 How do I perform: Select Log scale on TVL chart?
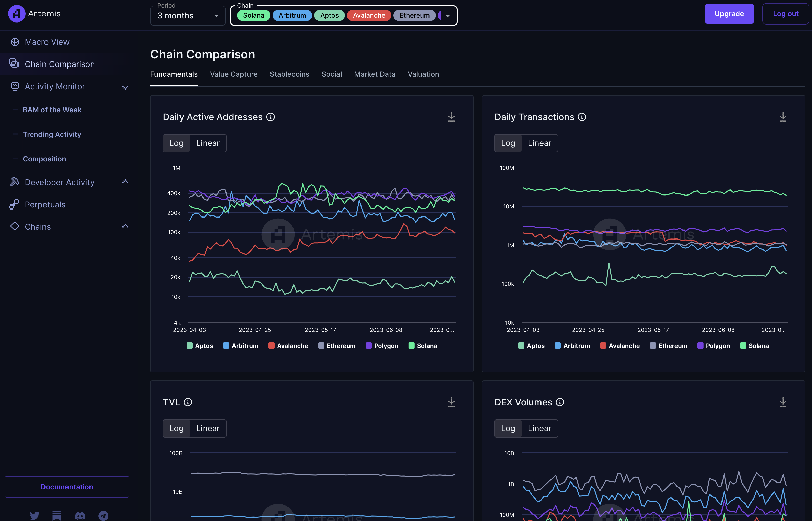point(176,428)
